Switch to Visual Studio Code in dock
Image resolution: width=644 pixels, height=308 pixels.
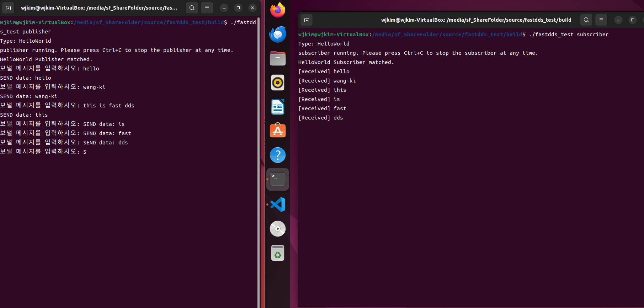coord(278,205)
